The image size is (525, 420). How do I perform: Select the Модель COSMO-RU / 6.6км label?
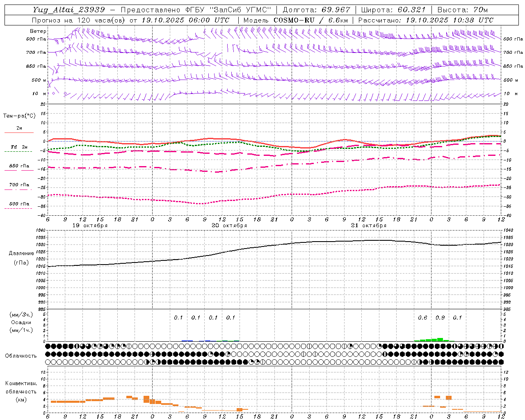[296, 20]
